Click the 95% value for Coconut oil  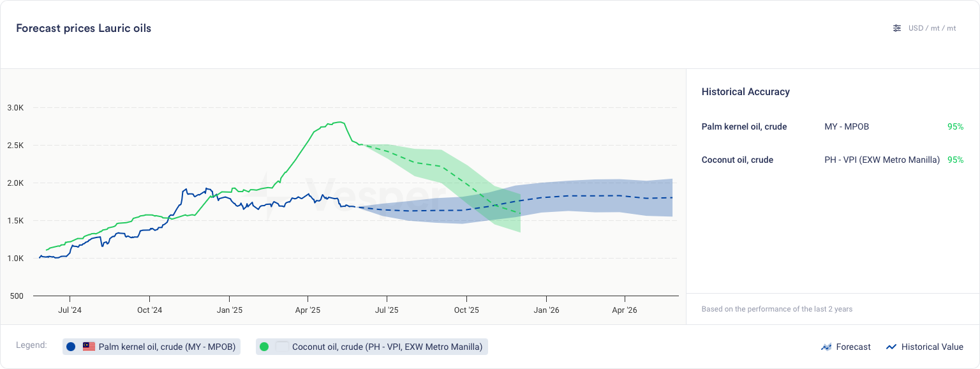click(955, 160)
